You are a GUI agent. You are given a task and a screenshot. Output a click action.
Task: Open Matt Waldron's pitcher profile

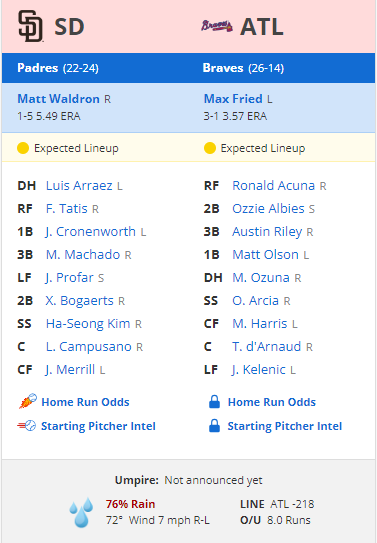tap(59, 99)
